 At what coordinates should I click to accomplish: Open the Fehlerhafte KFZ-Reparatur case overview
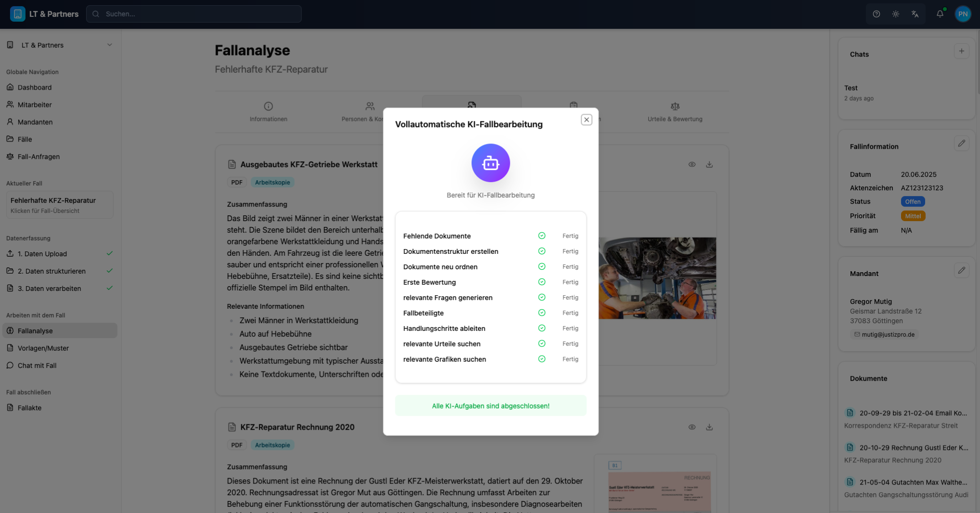(x=60, y=205)
